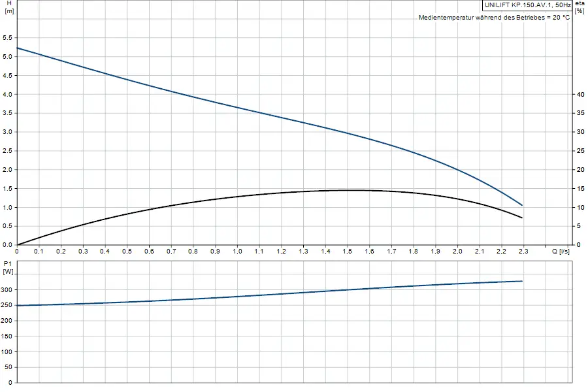
Task: Click the 150 value on P1 axis
Action: (x=7, y=336)
